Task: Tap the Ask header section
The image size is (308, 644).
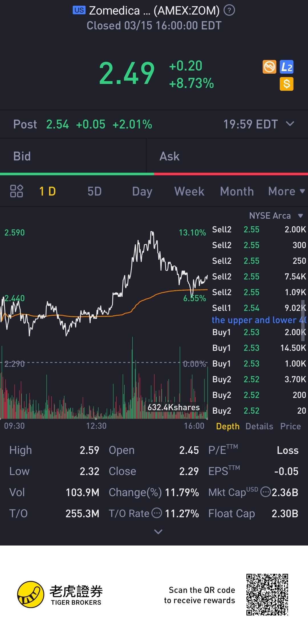Action: [x=227, y=156]
